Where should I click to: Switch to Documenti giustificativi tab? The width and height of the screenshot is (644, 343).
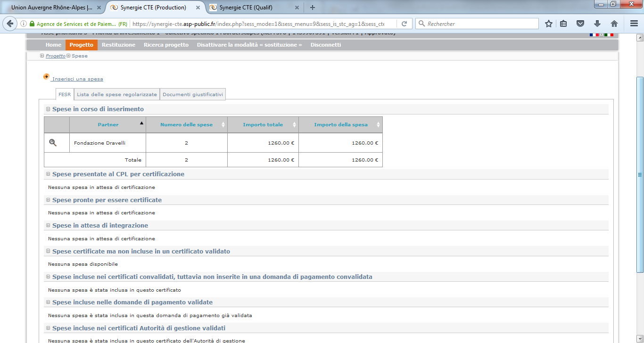point(192,94)
